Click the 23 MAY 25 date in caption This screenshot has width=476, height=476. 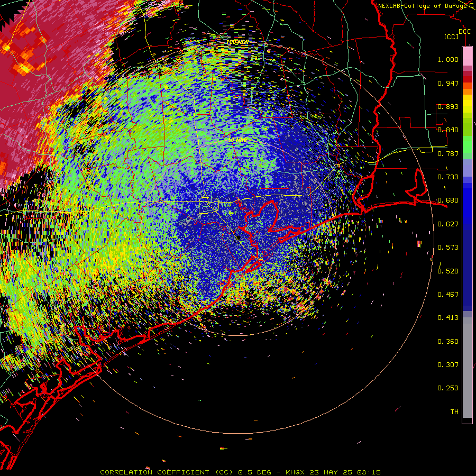pos(331,472)
